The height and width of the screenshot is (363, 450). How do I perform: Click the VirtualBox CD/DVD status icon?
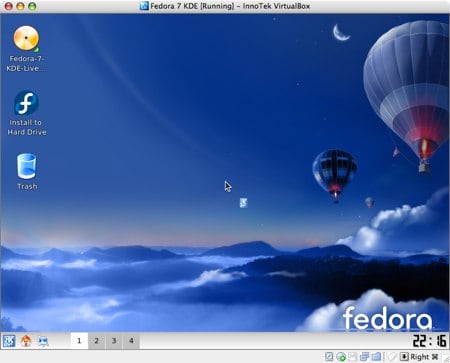click(x=341, y=357)
